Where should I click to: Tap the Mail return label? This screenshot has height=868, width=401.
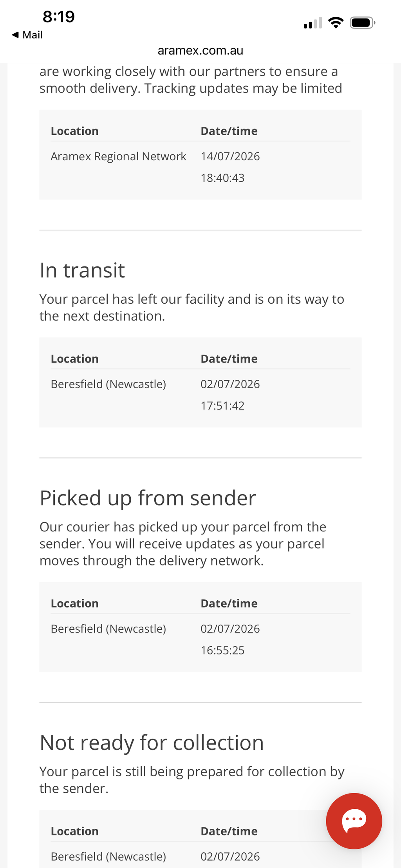coord(33,35)
